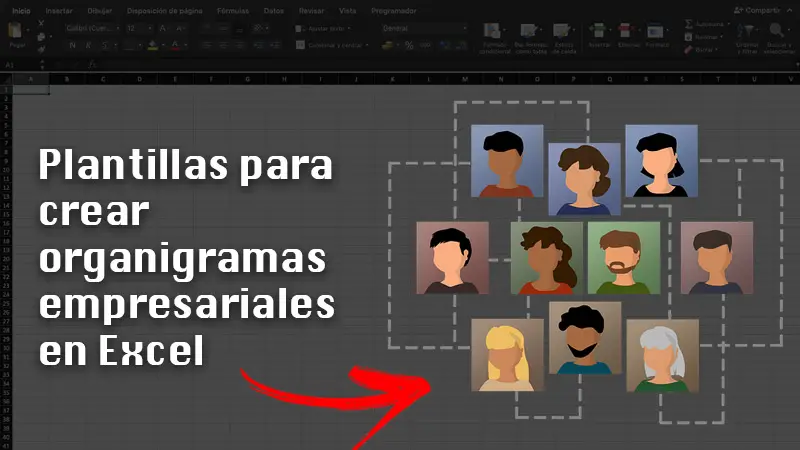Toggle bold N formatting
Screen dimensions: 800x450
pyautogui.click(x=72, y=45)
